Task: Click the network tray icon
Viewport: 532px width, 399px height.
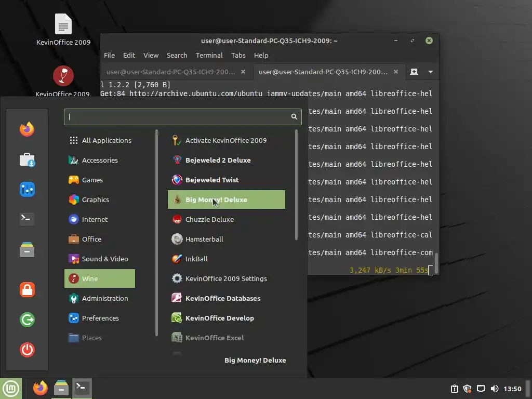Action: coord(481,389)
